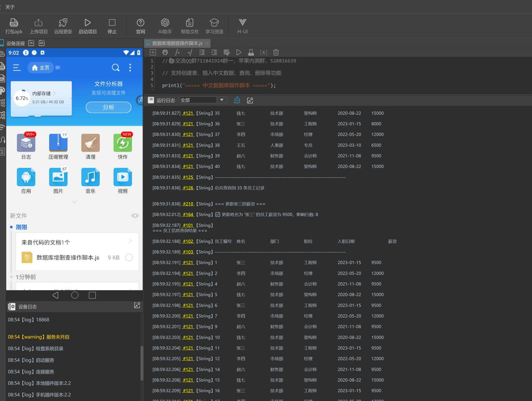Click the print icon in editor toolbar
Screen dimensions: 532x401
coord(165,52)
